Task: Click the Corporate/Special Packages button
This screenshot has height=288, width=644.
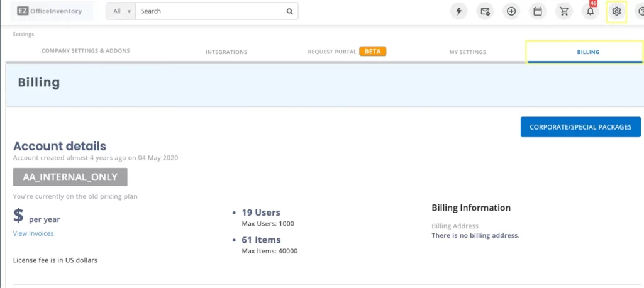Action: pyautogui.click(x=580, y=127)
